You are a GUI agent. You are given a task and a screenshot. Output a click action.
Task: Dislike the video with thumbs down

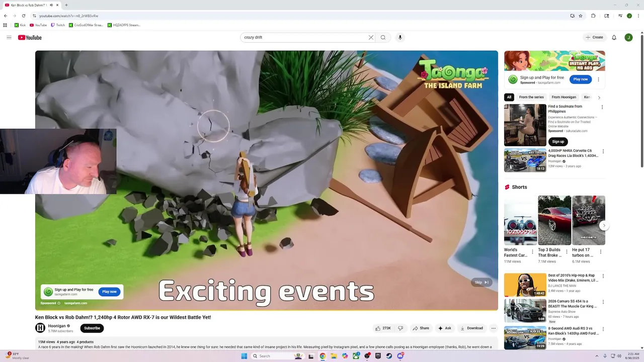(x=400, y=328)
